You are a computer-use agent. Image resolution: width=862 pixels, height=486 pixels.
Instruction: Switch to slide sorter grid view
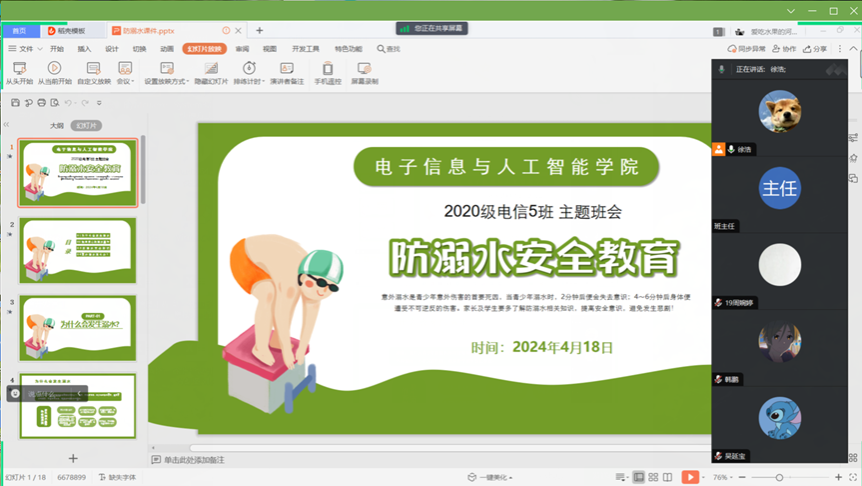[653, 477]
